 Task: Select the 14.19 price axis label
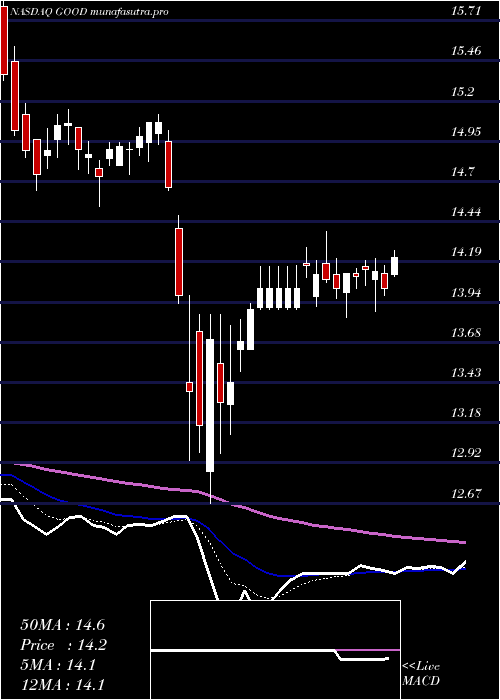click(466, 252)
